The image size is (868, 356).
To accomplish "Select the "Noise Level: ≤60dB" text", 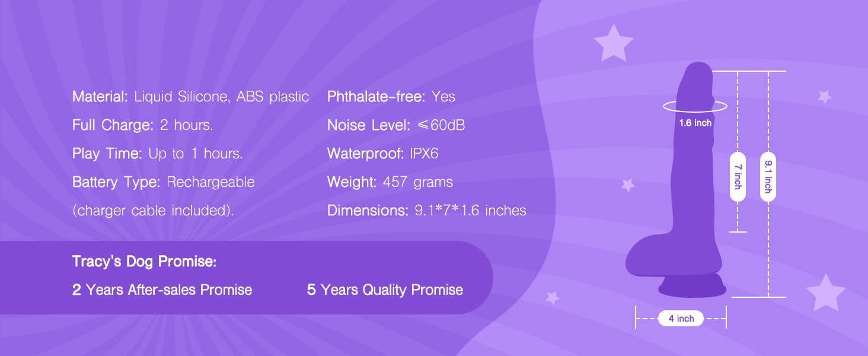I will tap(395, 125).
